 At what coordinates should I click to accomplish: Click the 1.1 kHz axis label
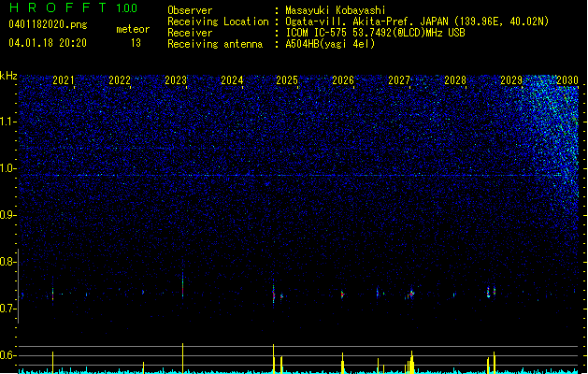coord(8,122)
